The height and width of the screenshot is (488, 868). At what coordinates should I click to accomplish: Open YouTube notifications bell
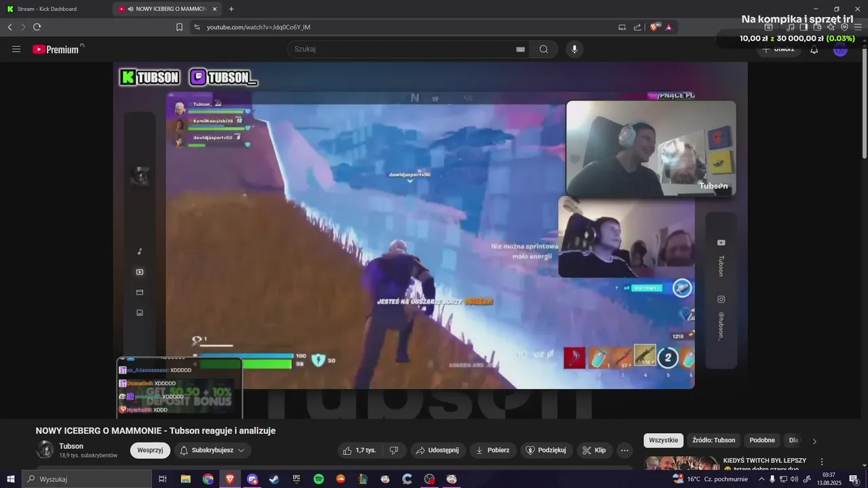(814, 49)
